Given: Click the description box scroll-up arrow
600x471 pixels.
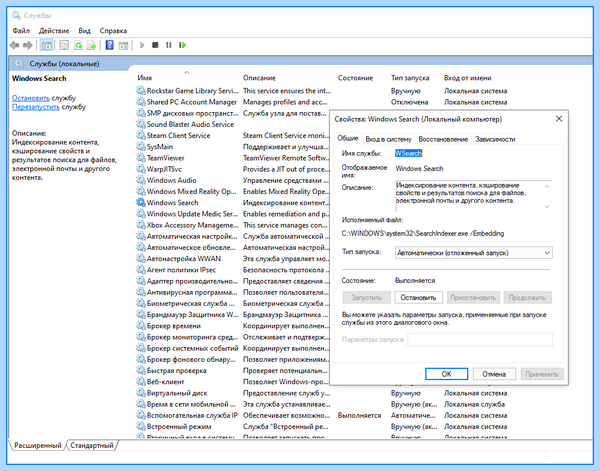Looking at the screenshot, I should [x=547, y=186].
